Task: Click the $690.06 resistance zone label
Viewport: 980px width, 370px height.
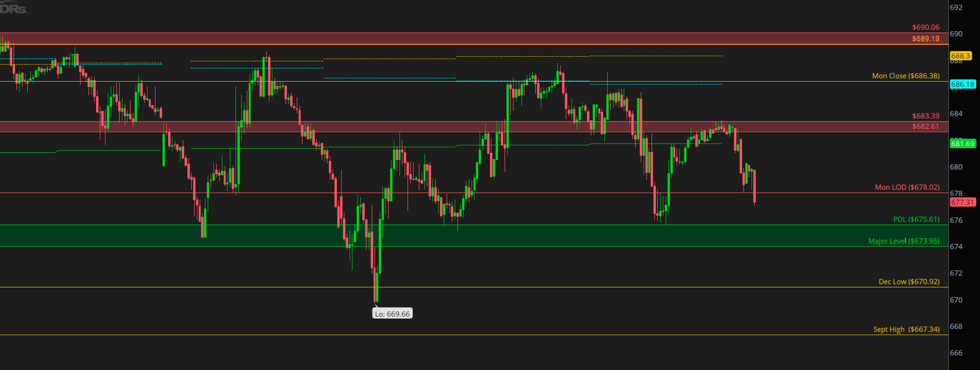Action: click(925, 27)
